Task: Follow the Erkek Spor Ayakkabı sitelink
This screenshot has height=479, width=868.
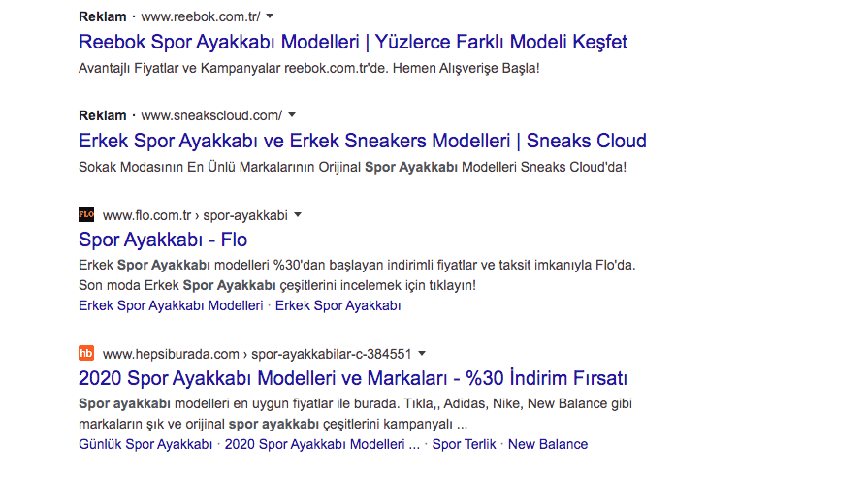Action: pos(338,305)
